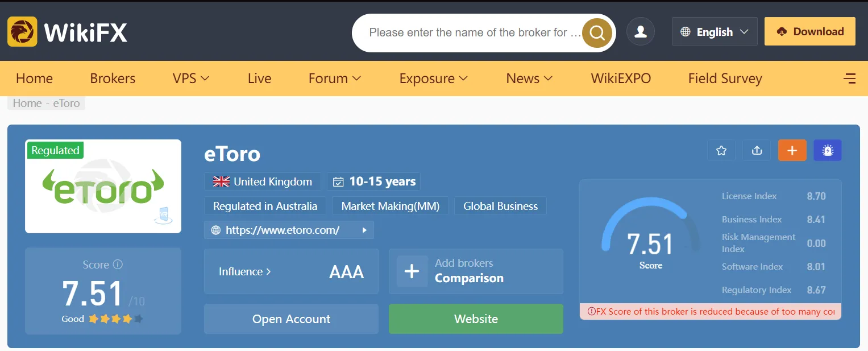Click the 10-15 years tag
868x351 pixels.
point(373,181)
